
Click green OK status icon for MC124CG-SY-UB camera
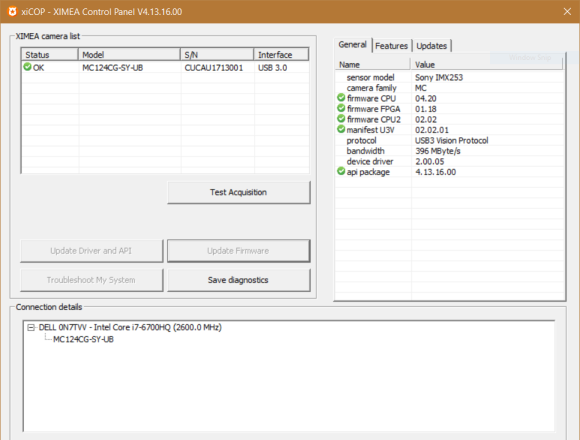(27, 67)
